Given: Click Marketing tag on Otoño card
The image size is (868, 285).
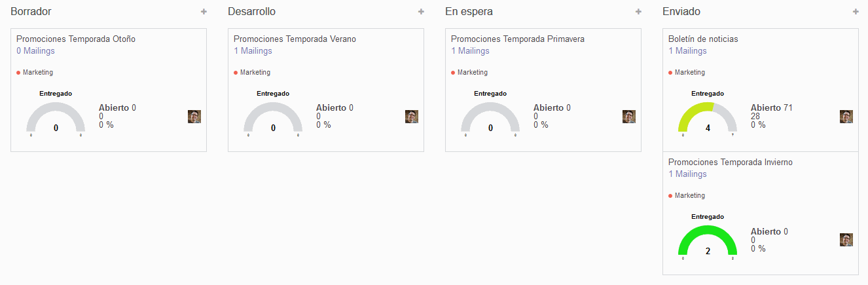Looking at the screenshot, I should coord(37,73).
